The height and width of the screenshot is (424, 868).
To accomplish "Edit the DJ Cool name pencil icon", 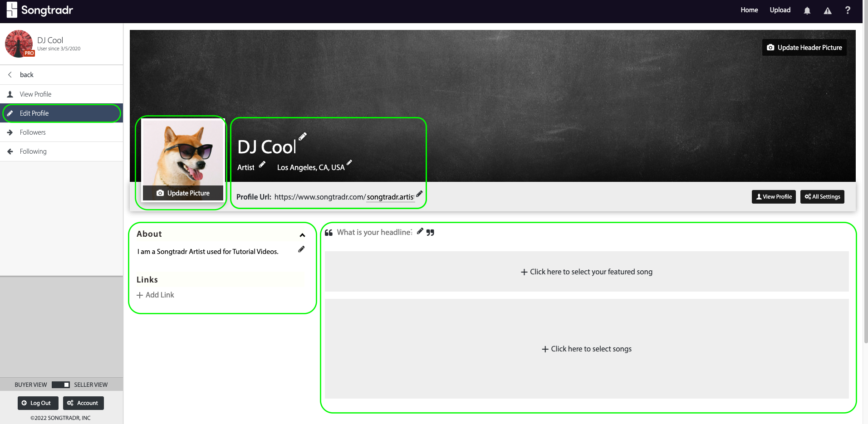I will (x=303, y=136).
